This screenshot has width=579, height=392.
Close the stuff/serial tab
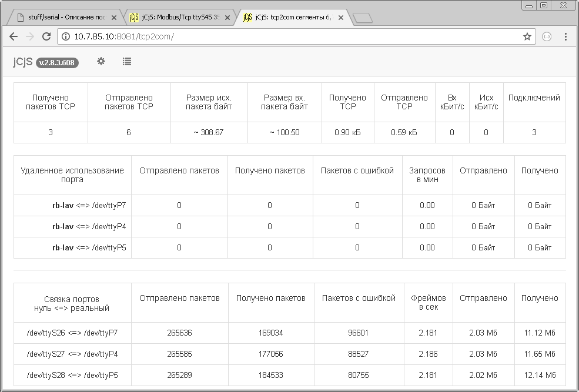pyautogui.click(x=114, y=18)
